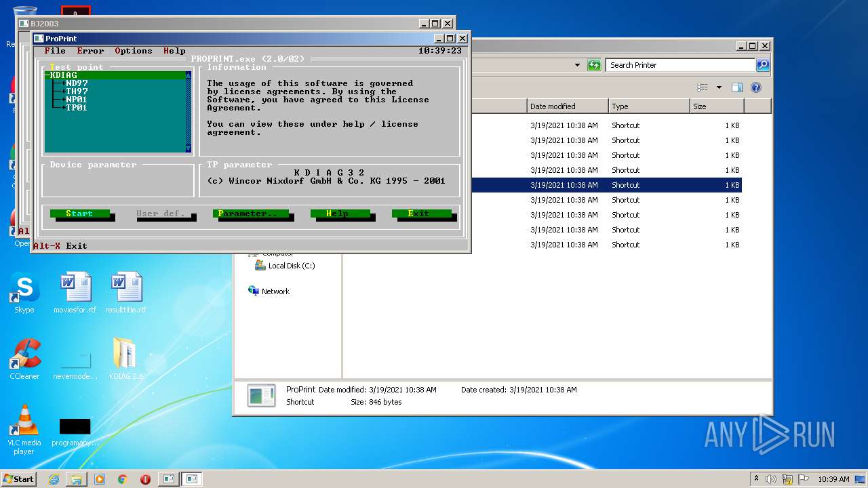This screenshot has height=488, width=868.
Task: Select Local Disk (C:) in navigation pane
Action: coord(292,266)
